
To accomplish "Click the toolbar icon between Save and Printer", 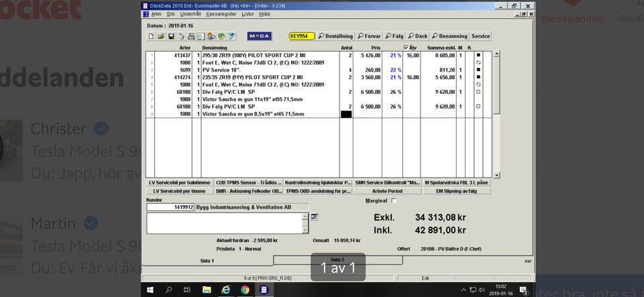I will pos(181,36).
